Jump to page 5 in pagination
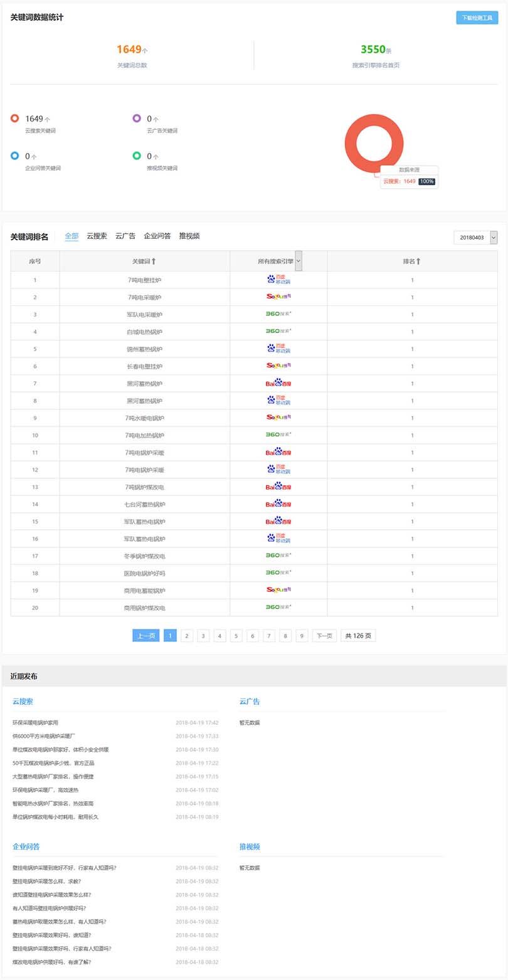Viewport: 508px width, 980px height. [236, 636]
